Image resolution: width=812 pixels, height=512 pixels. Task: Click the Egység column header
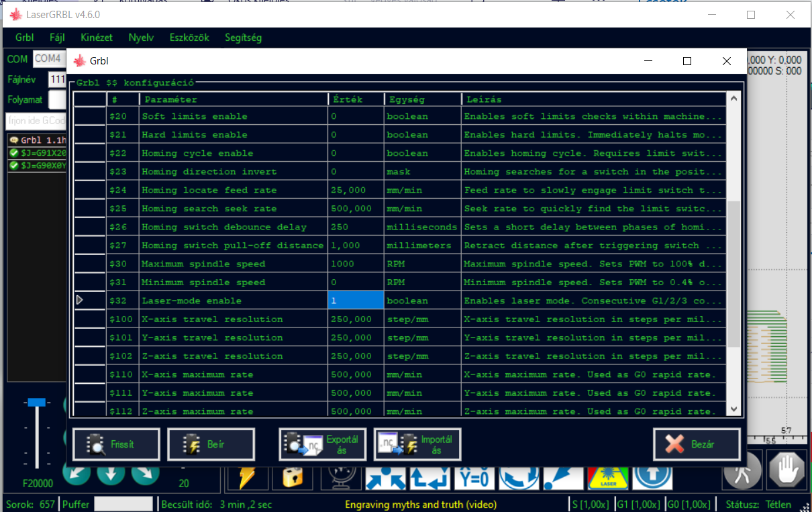tap(423, 99)
